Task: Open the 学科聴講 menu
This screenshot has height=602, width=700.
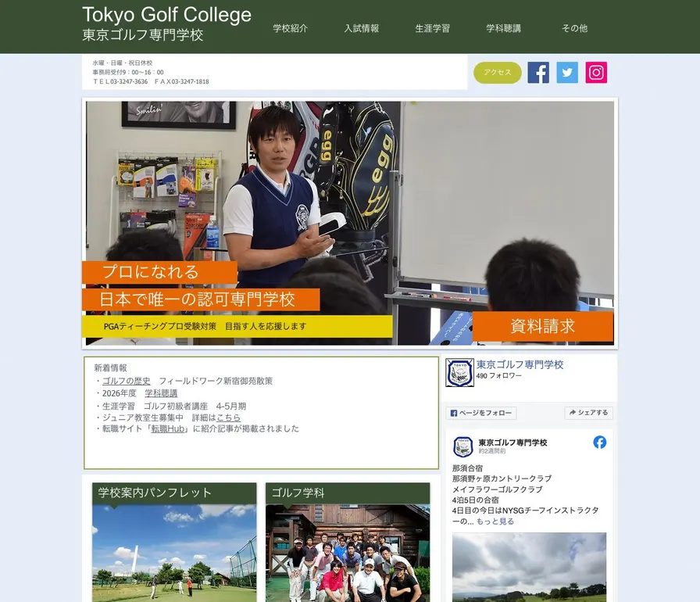Action: click(x=503, y=28)
